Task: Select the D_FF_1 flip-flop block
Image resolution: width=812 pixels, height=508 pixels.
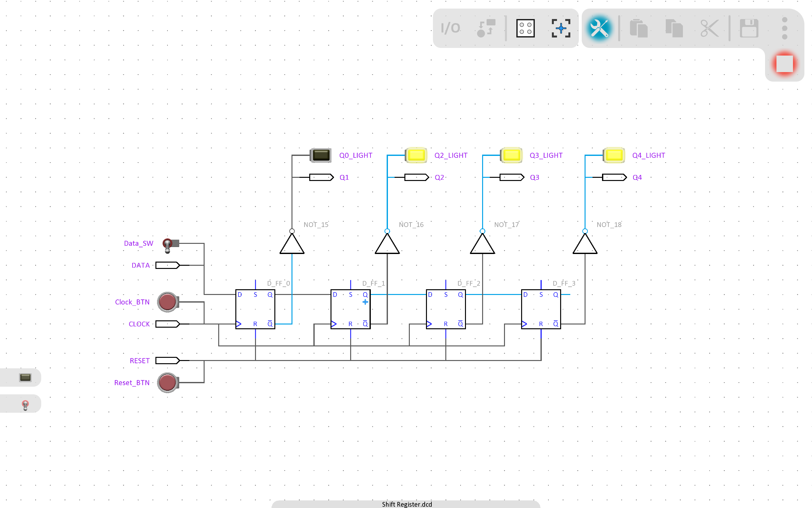Action: click(350, 309)
